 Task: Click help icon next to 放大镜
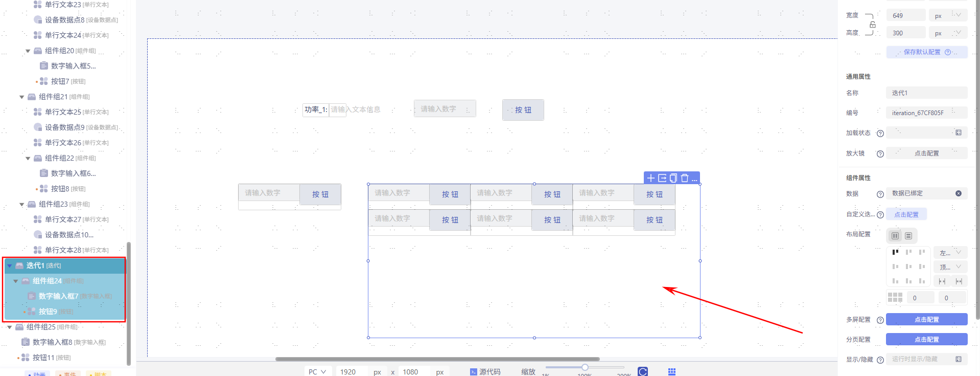click(x=880, y=154)
